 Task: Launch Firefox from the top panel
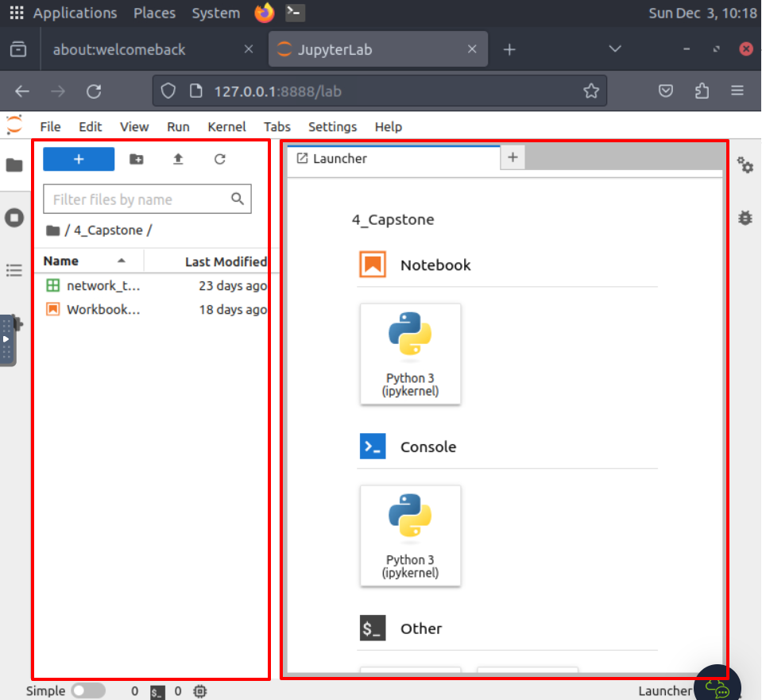tap(265, 13)
